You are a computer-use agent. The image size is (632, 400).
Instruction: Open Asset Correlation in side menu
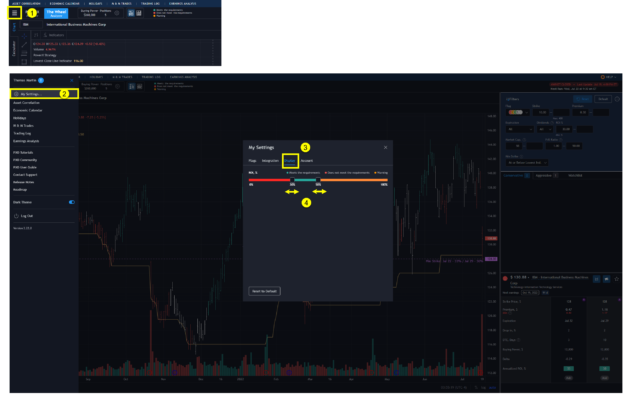click(27, 102)
